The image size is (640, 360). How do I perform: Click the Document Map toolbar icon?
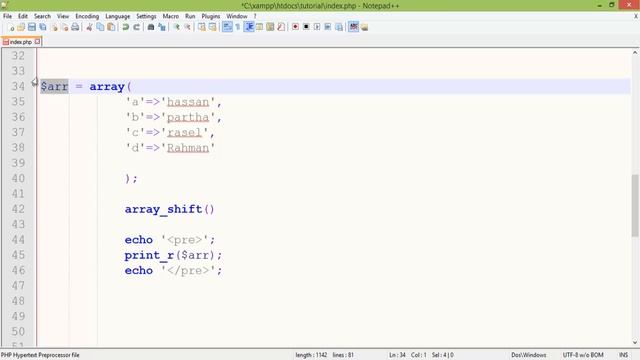click(270, 27)
